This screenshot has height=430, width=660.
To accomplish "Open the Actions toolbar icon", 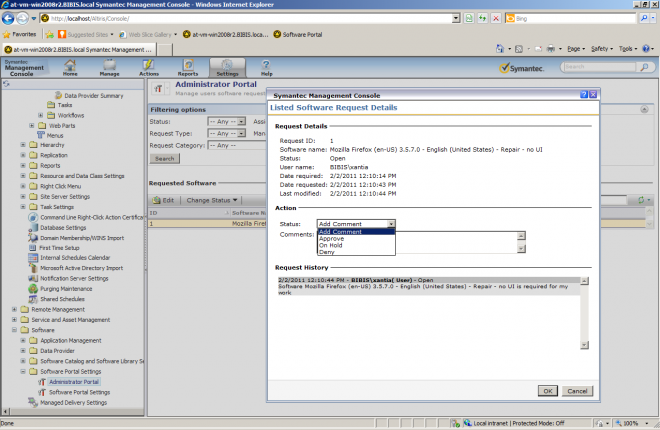I will pyautogui.click(x=149, y=67).
